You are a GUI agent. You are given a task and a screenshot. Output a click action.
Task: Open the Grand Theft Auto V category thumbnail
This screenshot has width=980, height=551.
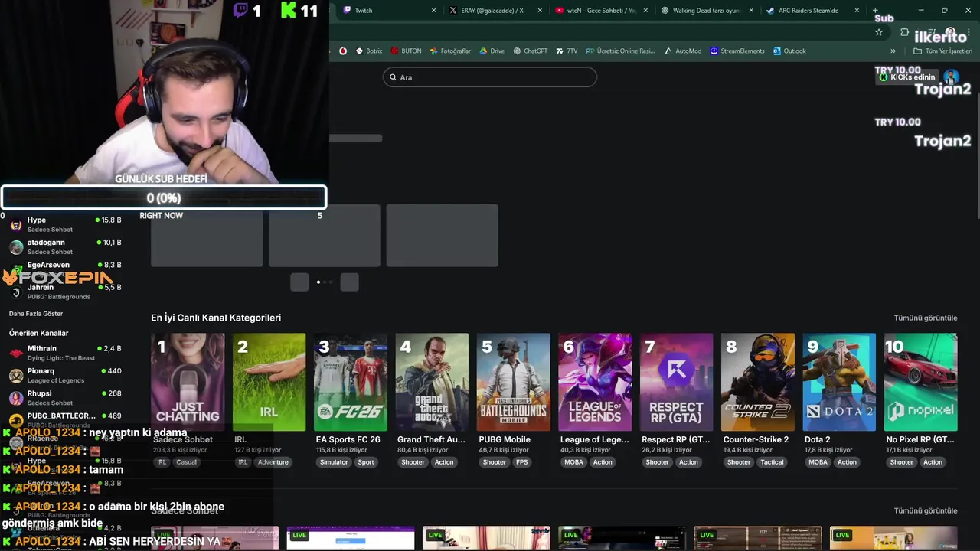tap(432, 382)
